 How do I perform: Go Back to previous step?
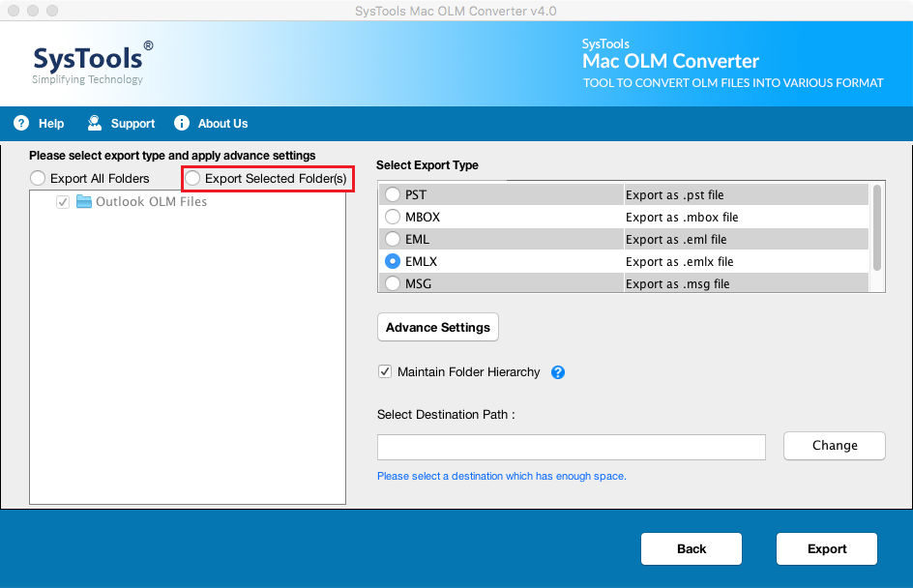click(692, 548)
